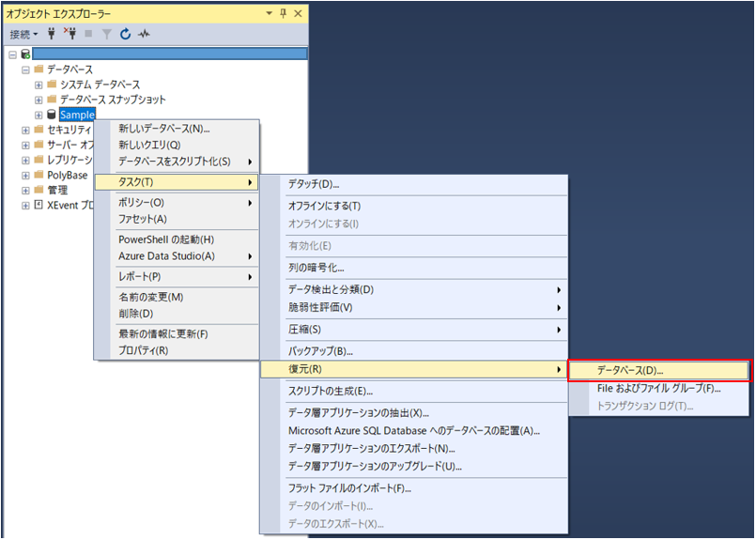Collapse the データベース folder node

pyautogui.click(x=25, y=69)
